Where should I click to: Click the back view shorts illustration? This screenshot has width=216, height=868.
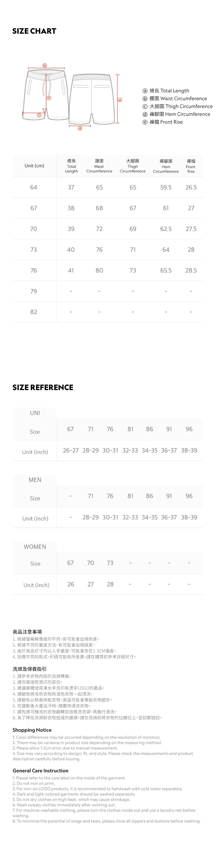click(x=91, y=99)
